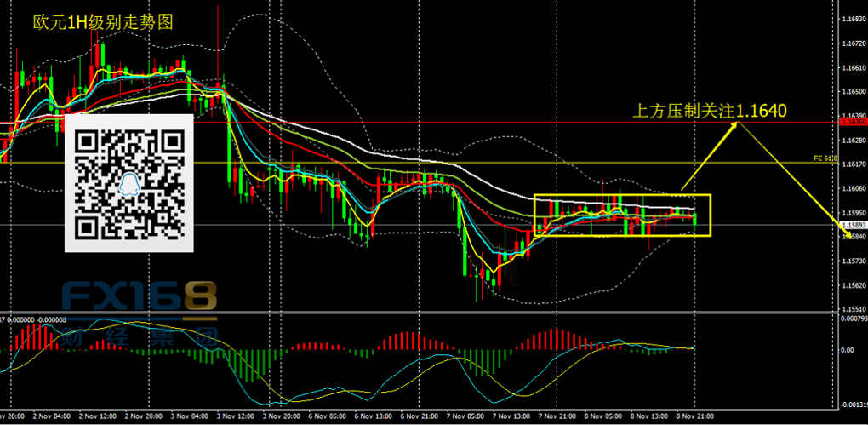Click the QR code image
The width and height of the screenshot is (868, 425).
(129, 182)
